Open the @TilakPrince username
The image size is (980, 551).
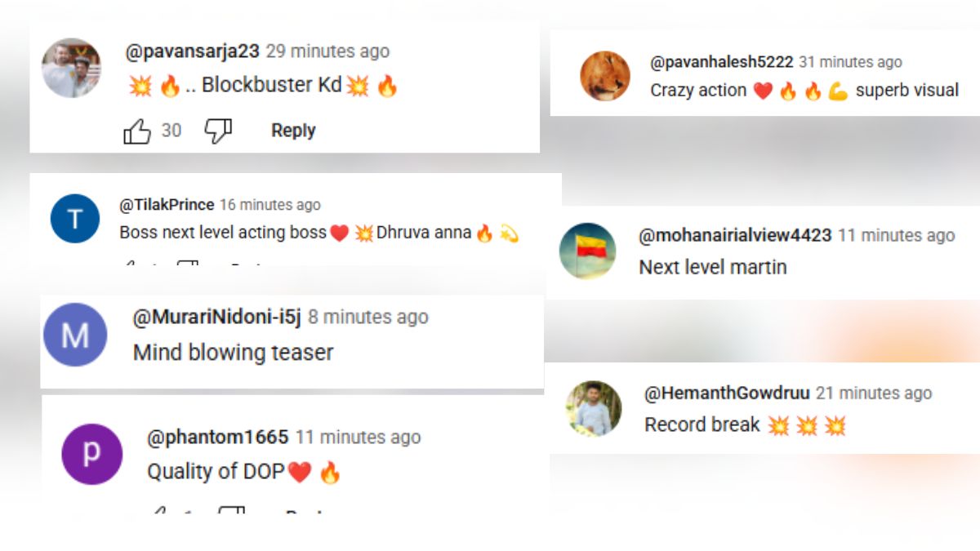(167, 205)
